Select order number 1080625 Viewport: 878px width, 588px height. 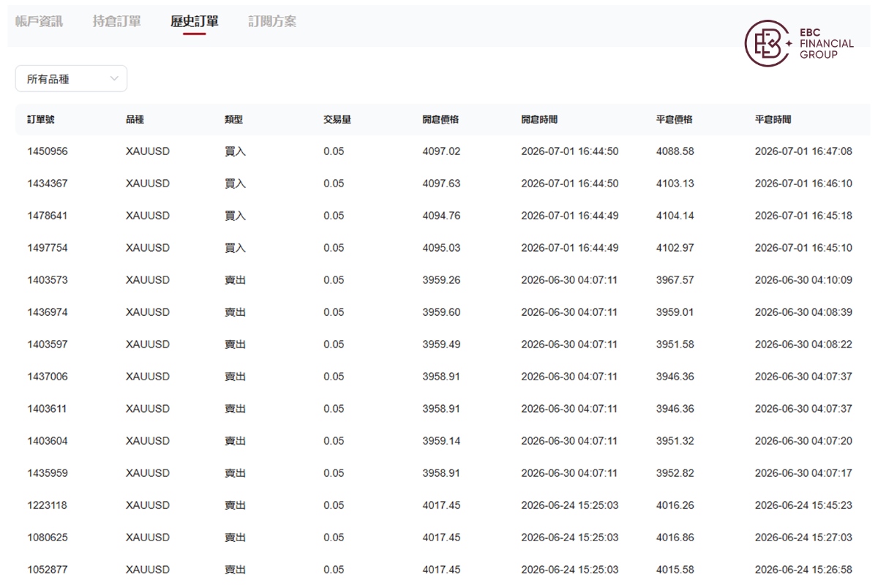click(48, 538)
